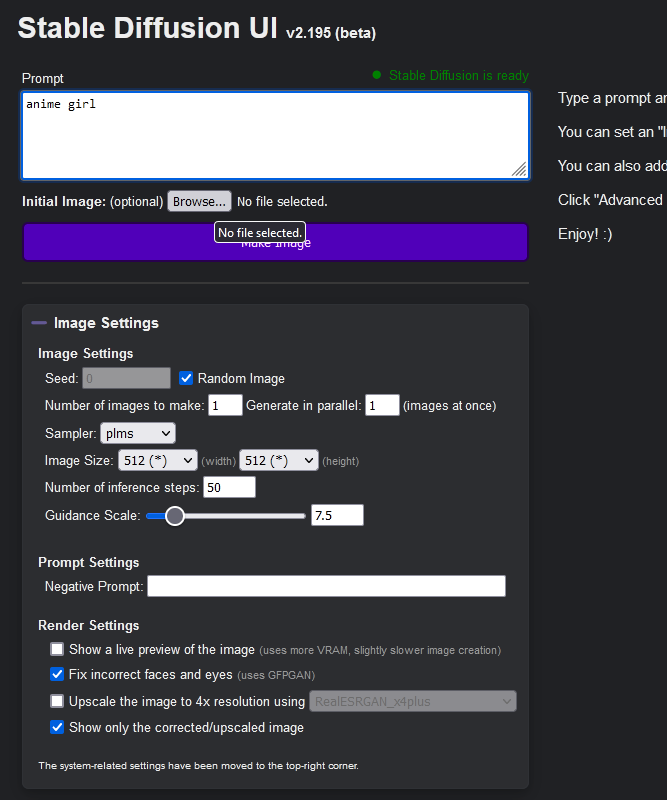Click the Browse... button for Initial Image
The height and width of the screenshot is (800, 667).
pyautogui.click(x=199, y=202)
